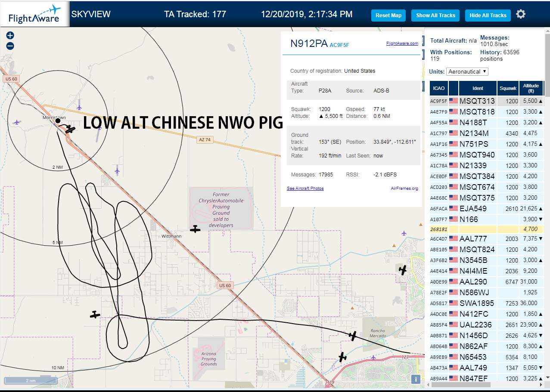Sort table by Squawk column

click(508, 88)
